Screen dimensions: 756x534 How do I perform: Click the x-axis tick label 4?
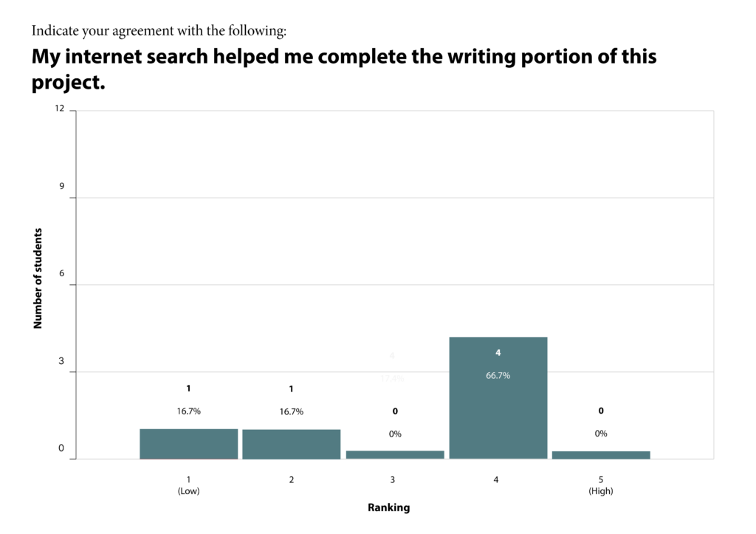495,479
